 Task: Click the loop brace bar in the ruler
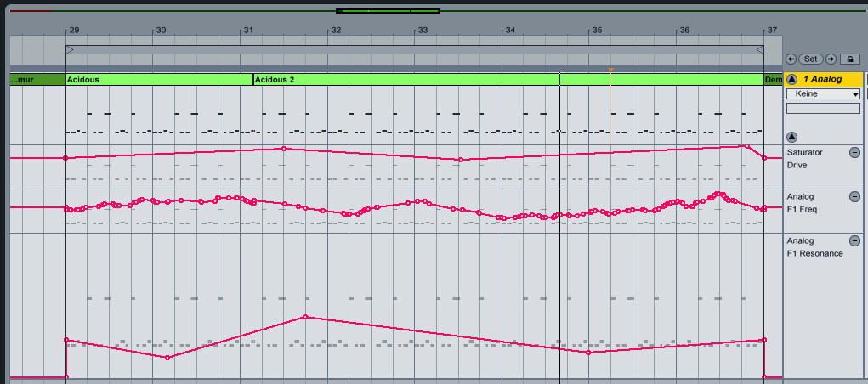point(415,50)
